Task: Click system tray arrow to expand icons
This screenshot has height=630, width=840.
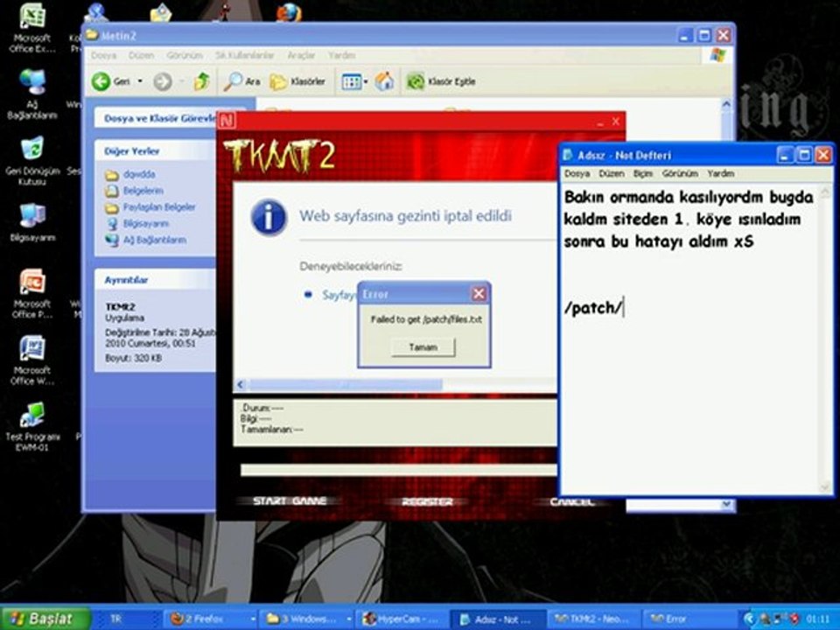Action: (x=749, y=619)
